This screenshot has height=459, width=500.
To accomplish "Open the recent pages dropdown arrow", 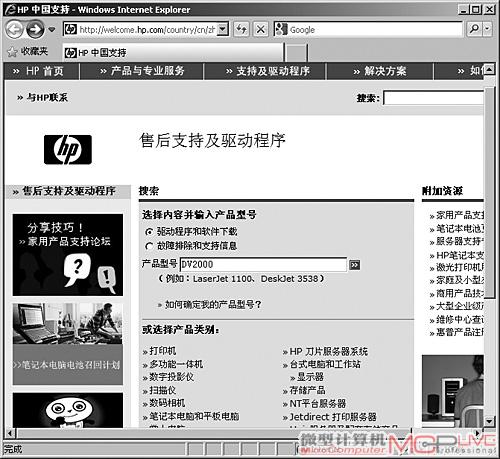I will point(52,30).
